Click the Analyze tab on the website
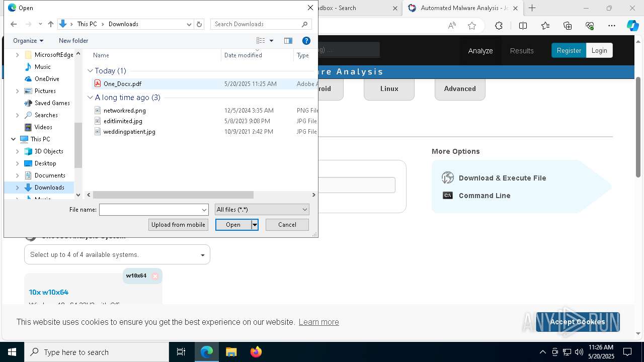The image size is (644, 362). click(480, 51)
